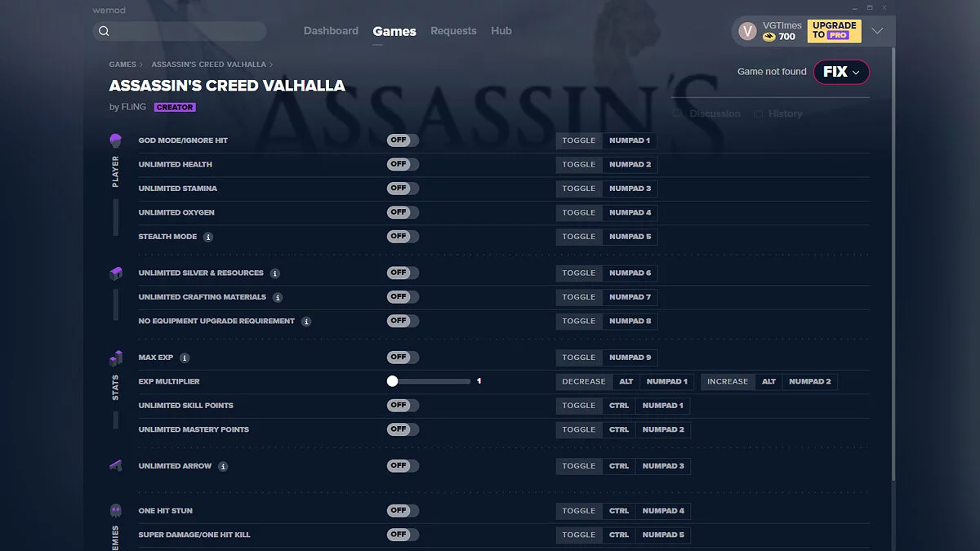
Task: Click the inventory chest category icon
Action: pos(115,273)
